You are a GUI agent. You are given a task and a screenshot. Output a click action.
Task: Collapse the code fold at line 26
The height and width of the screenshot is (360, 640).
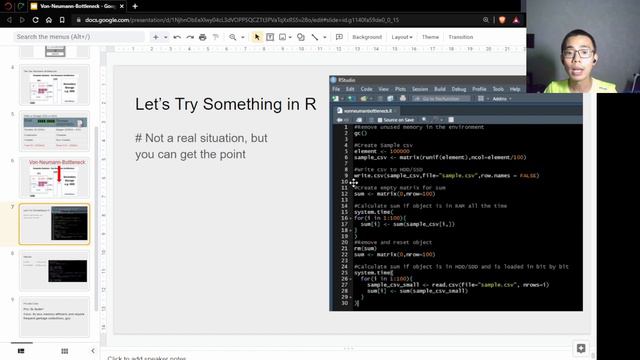click(350, 279)
